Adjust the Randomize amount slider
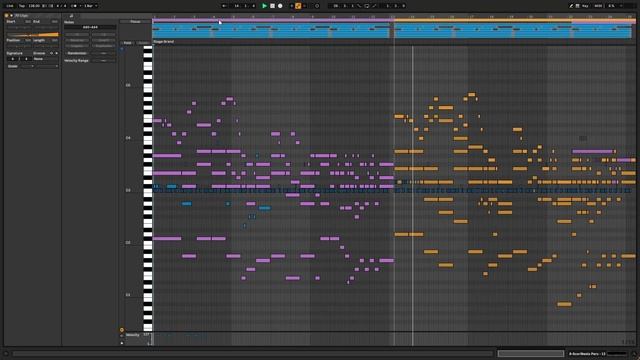This screenshot has width=640, height=360. coord(104,53)
